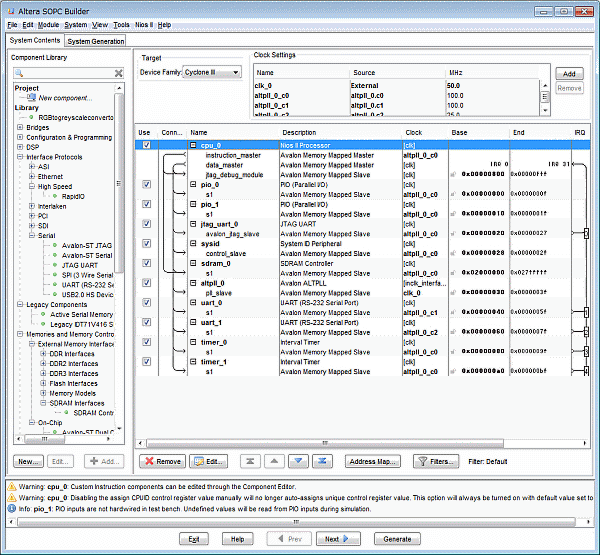Uncheck the Use checkbox for pio_0
The width and height of the screenshot is (600, 555).
click(147, 184)
